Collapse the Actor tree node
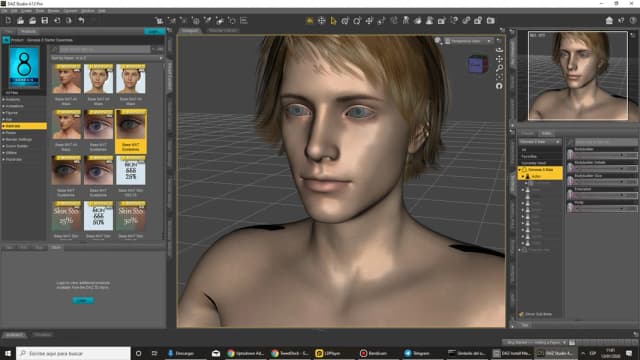The width and height of the screenshot is (640, 360). click(523, 176)
